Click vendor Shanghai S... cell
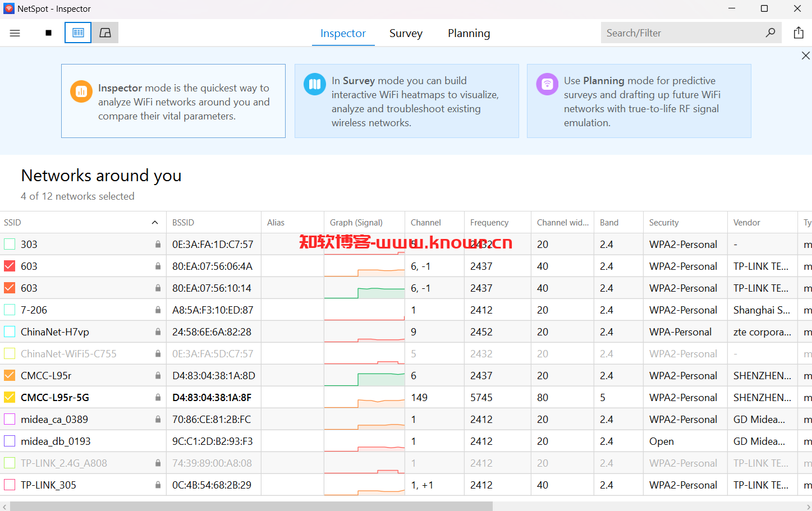This screenshot has height=511, width=812. (761, 310)
